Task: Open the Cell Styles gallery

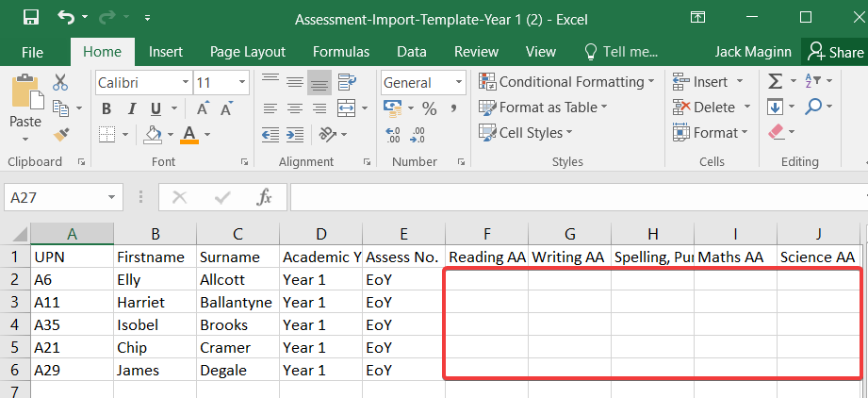Action: 525,132
